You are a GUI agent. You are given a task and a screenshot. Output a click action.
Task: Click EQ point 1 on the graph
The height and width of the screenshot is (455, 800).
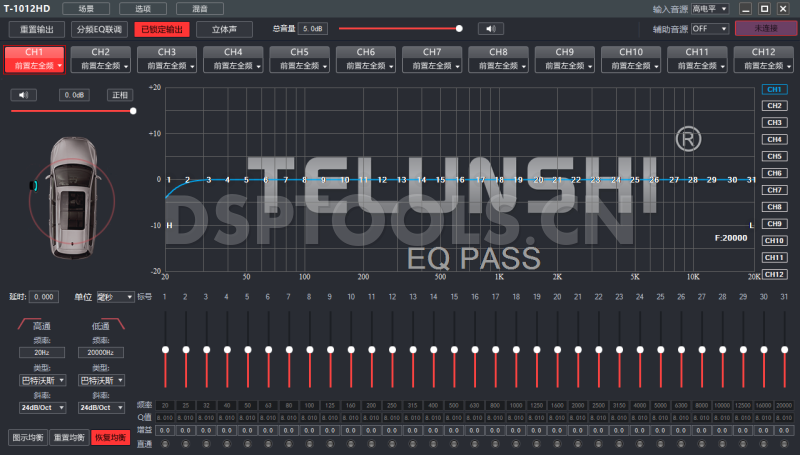pyautogui.click(x=169, y=180)
